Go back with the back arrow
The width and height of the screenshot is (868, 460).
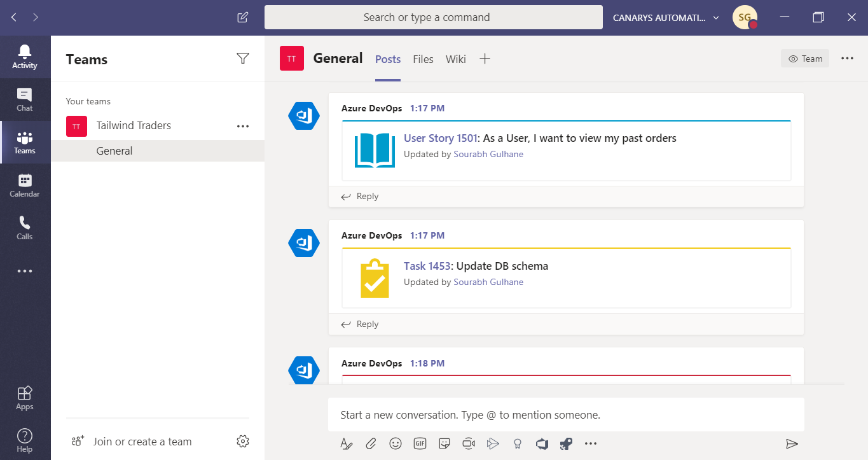14,18
